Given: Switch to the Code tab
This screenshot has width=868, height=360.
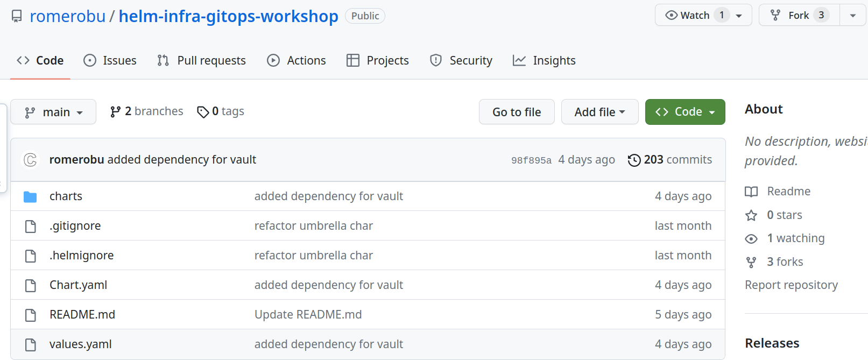Looking at the screenshot, I should pyautogui.click(x=40, y=60).
